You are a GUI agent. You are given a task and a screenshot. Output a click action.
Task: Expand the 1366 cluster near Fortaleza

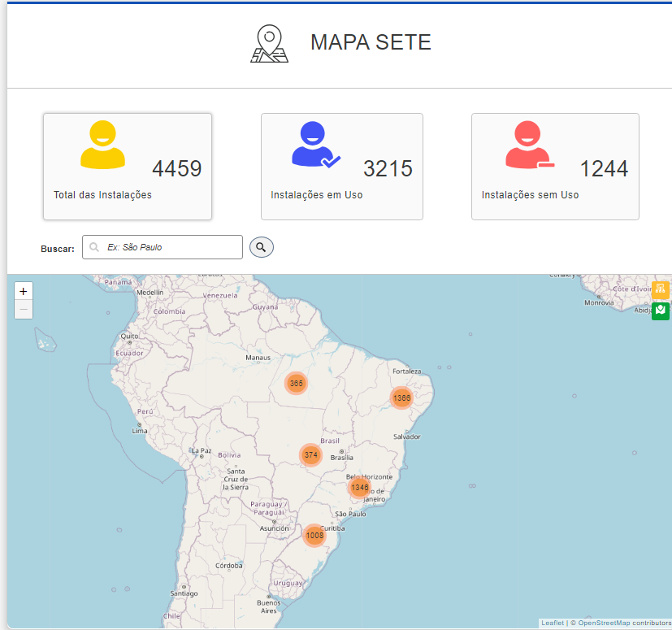pos(401,398)
